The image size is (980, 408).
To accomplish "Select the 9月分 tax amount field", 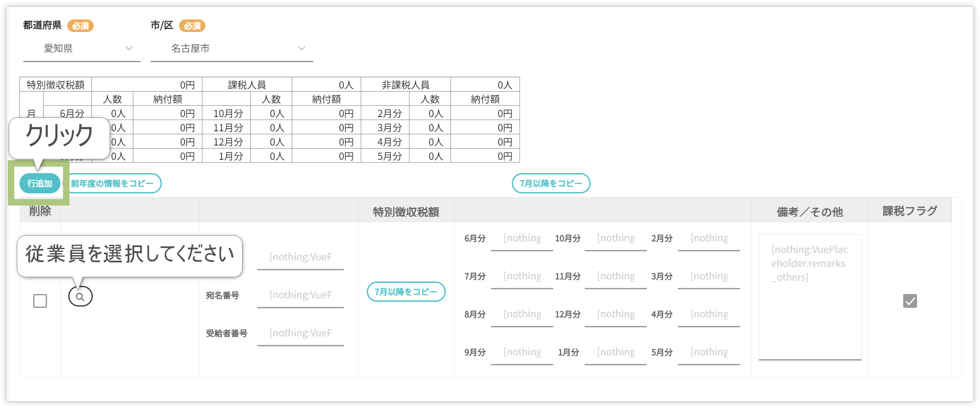I will pyautogui.click(x=522, y=352).
